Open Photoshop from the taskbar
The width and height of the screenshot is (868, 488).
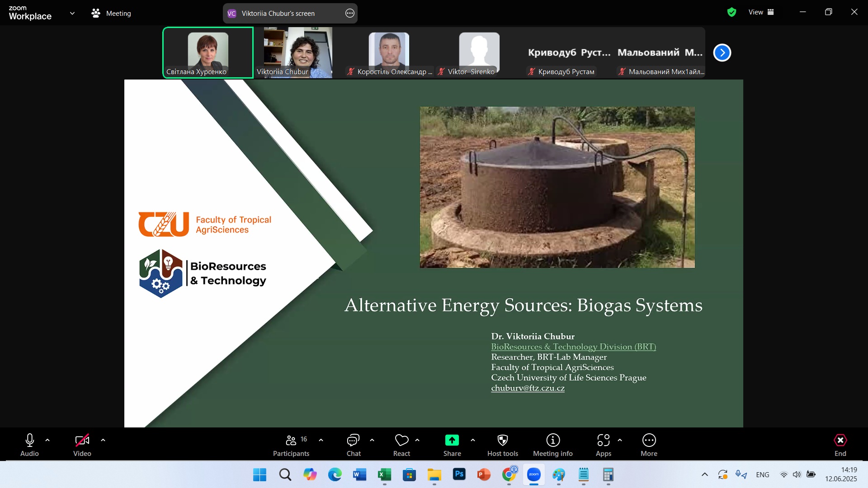click(459, 475)
